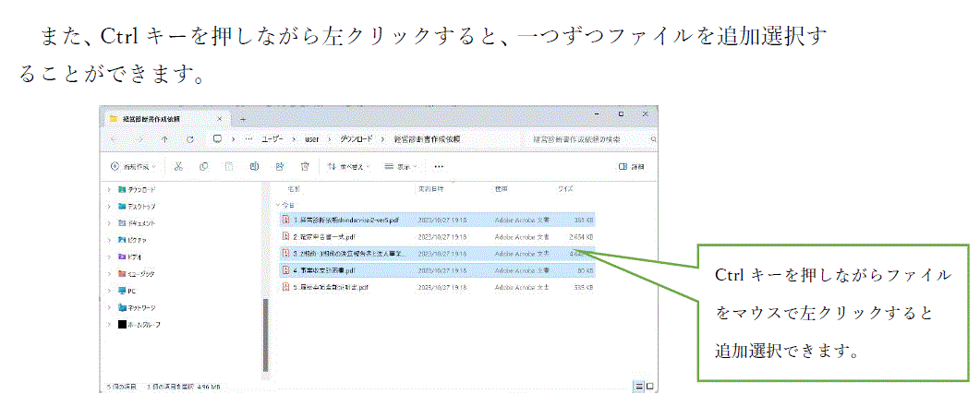Click the Rename icon in toolbar
This screenshot has width=980, height=418.
[x=253, y=167]
